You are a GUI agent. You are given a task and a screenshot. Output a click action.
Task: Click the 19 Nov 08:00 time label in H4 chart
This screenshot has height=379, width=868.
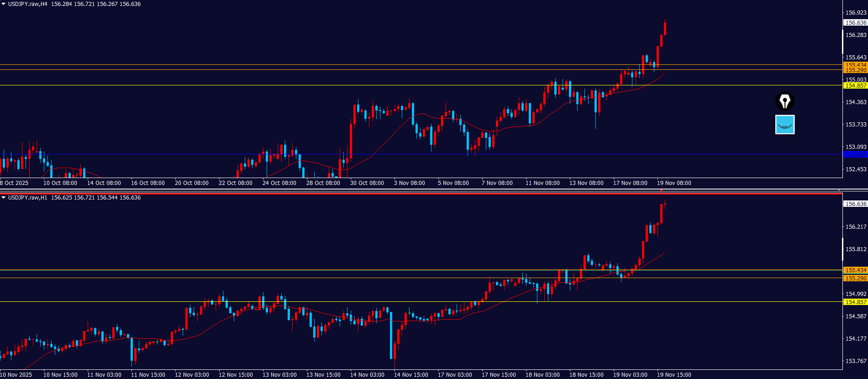pos(674,183)
